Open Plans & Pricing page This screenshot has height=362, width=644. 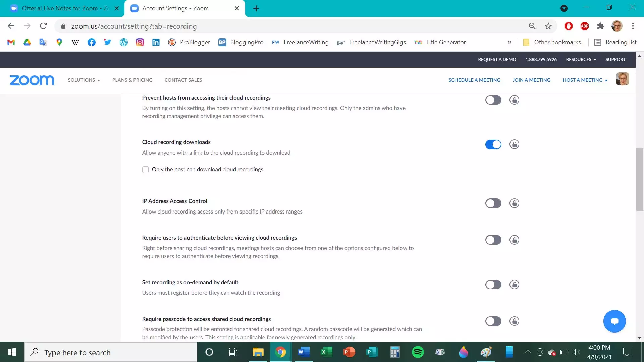[x=132, y=80]
